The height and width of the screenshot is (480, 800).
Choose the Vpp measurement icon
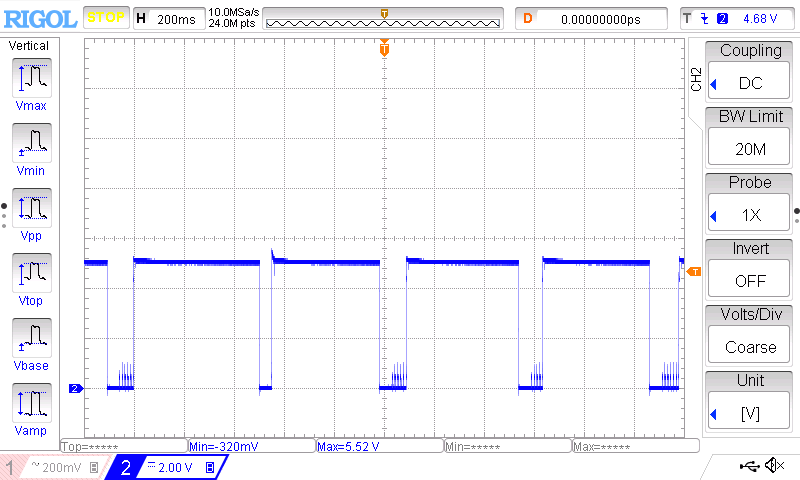pos(31,207)
